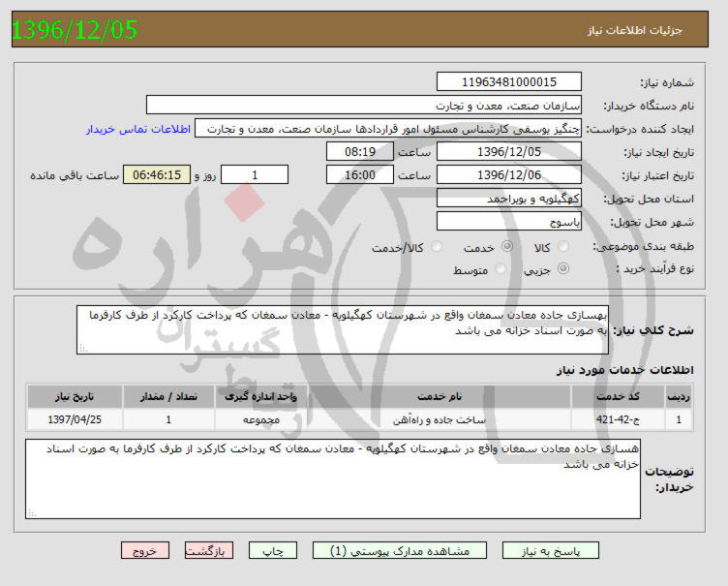Click delivery province field کهگیلویه و بویراحمد
The height and width of the screenshot is (586, 728).
pyautogui.click(x=509, y=198)
